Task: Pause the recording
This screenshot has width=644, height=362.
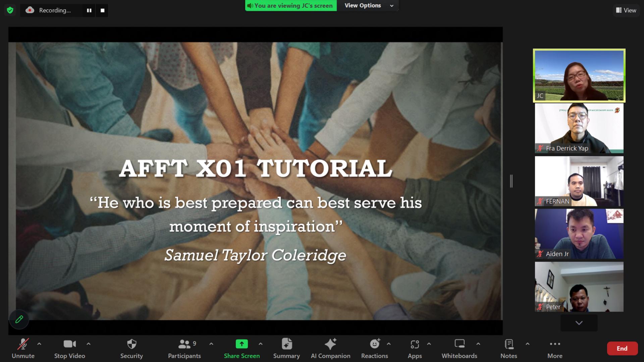Action: pyautogui.click(x=89, y=10)
